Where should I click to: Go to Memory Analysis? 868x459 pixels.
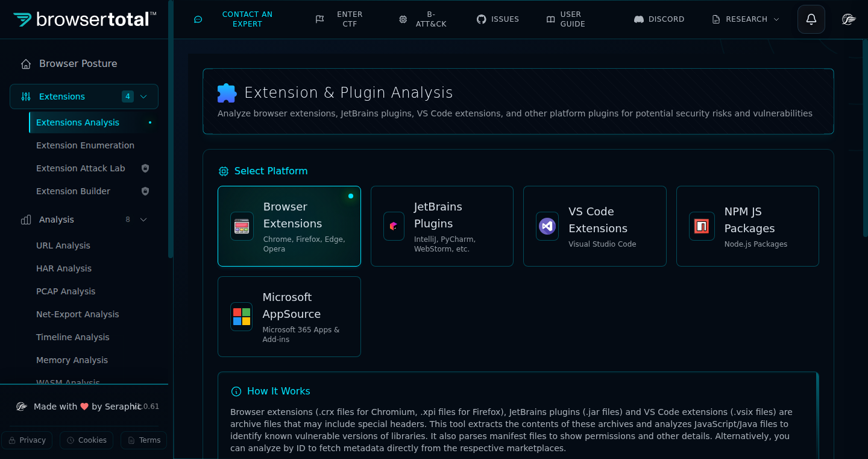[93, 360]
